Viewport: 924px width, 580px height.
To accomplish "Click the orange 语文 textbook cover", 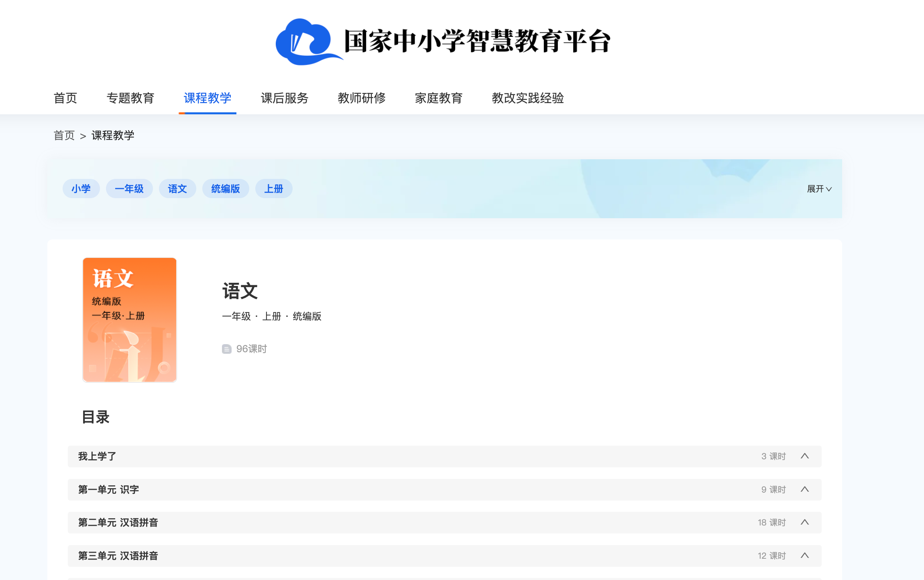I will pyautogui.click(x=130, y=320).
